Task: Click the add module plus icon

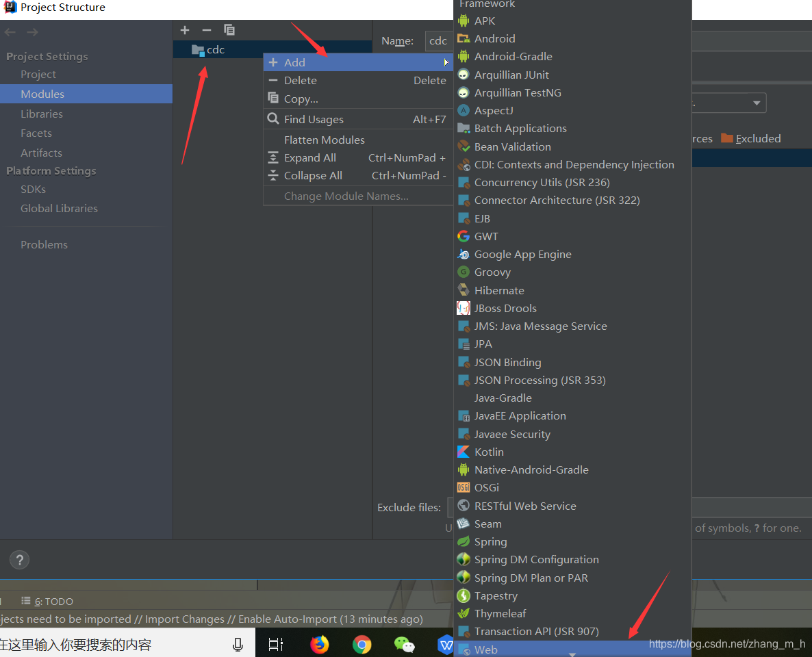Action: 185,30
